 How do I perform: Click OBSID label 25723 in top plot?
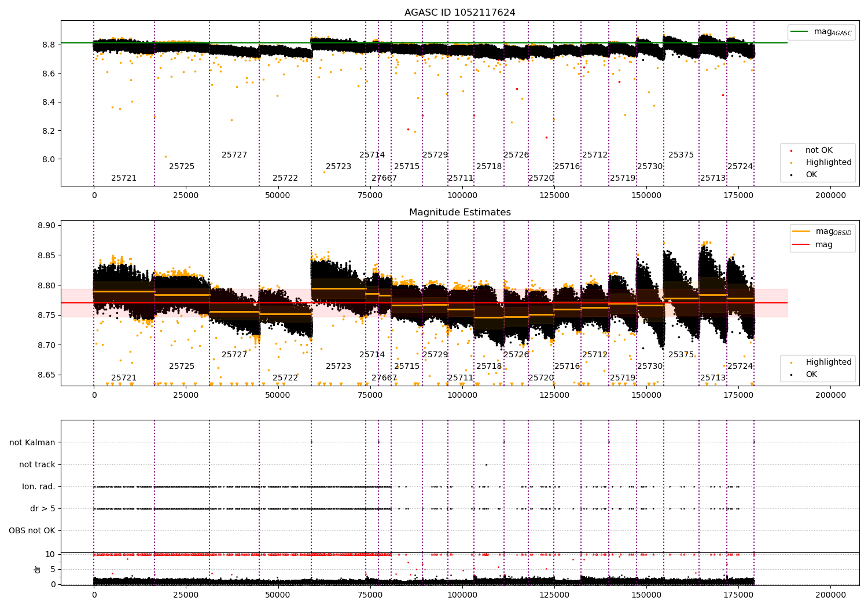tap(339, 167)
